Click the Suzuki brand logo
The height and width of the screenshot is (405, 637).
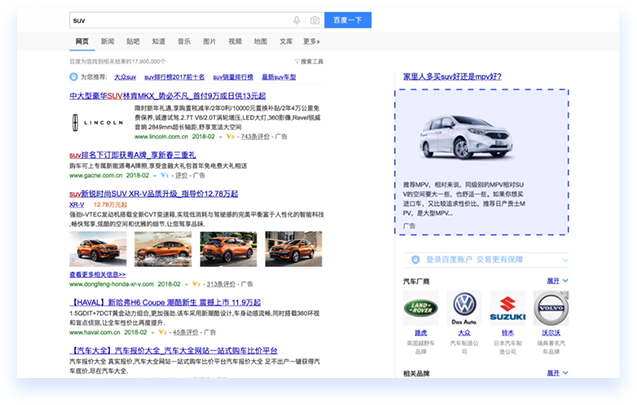[507, 305]
